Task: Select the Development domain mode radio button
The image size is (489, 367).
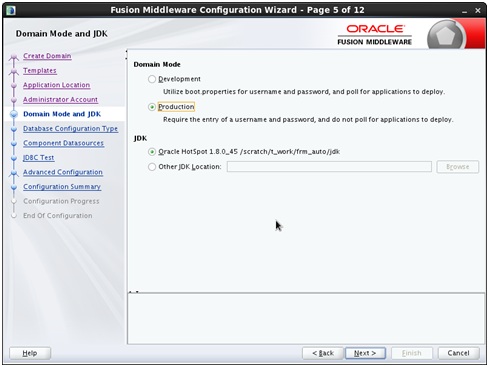Action: pos(152,79)
